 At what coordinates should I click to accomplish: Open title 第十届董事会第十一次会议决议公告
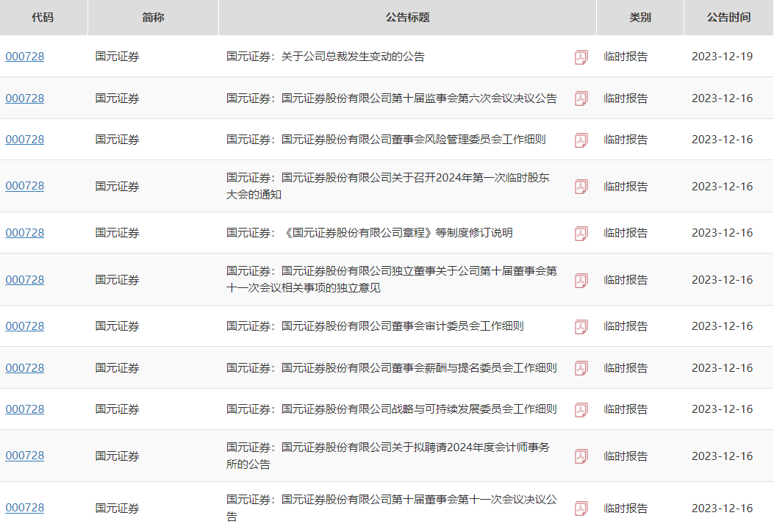(x=392, y=508)
